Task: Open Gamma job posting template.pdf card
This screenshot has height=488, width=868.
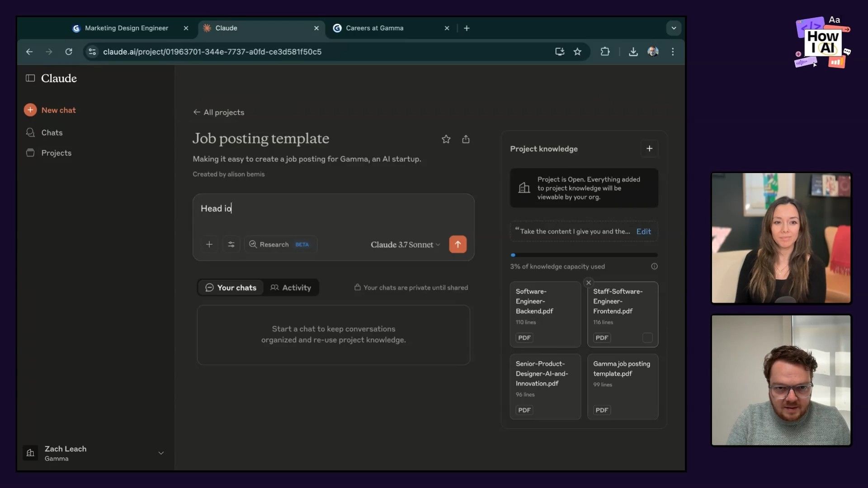Action: [x=623, y=387]
